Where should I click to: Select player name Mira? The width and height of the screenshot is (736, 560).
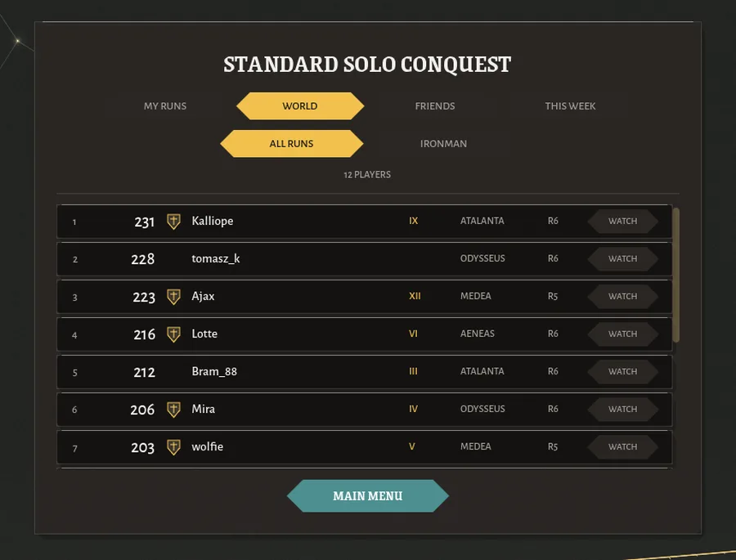pyautogui.click(x=204, y=409)
